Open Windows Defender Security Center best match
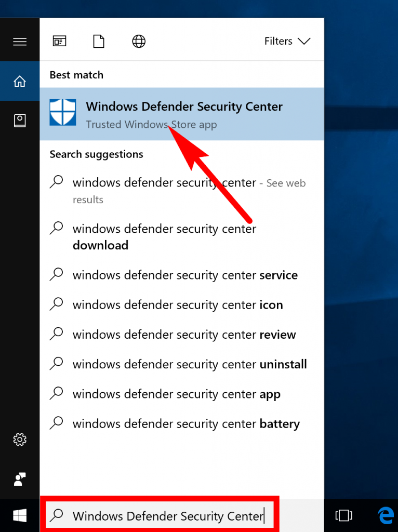 [182, 114]
